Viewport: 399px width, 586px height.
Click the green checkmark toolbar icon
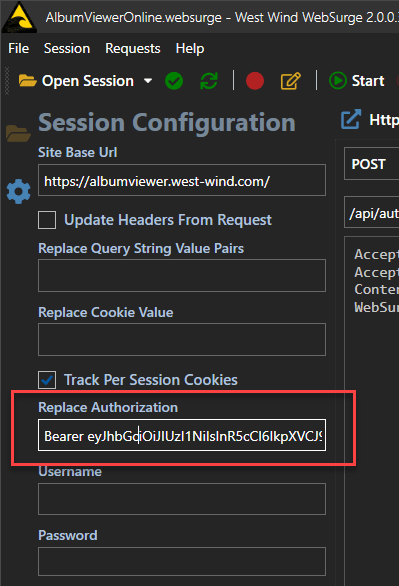(x=174, y=81)
